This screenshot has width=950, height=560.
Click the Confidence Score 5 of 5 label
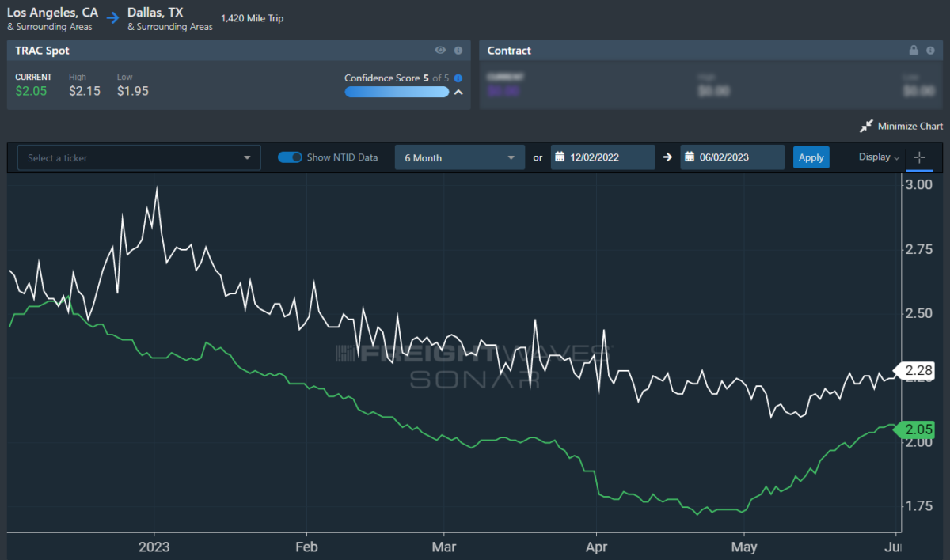click(397, 78)
